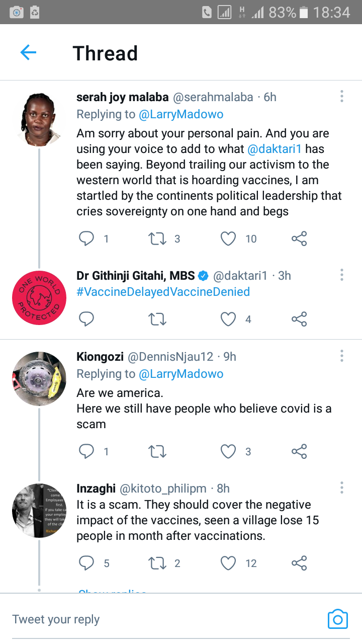Open three-dot menu on Kiongozi's tweet

(x=342, y=356)
